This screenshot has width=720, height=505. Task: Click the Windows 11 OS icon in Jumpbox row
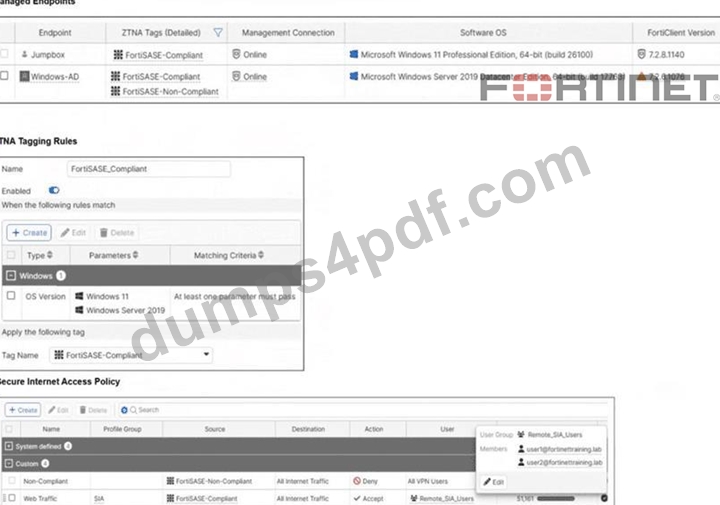(x=354, y=54)
